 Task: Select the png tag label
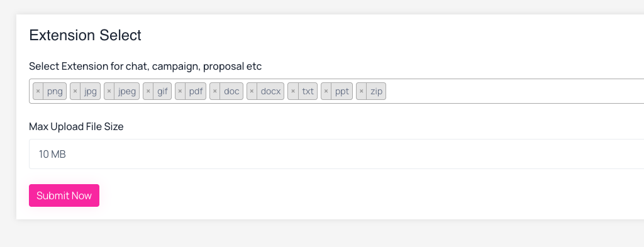[55, 91]
